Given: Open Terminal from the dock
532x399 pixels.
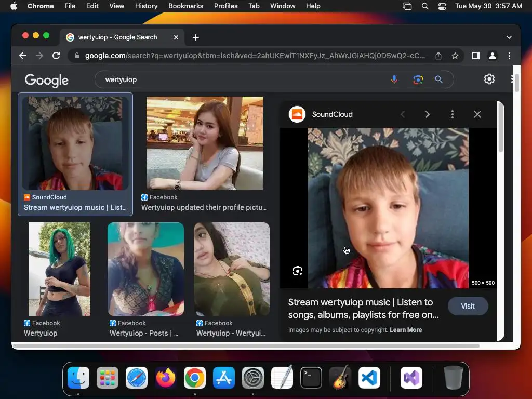Looking at the screenshot, I should pyautogui.click(x=311, y=378).
